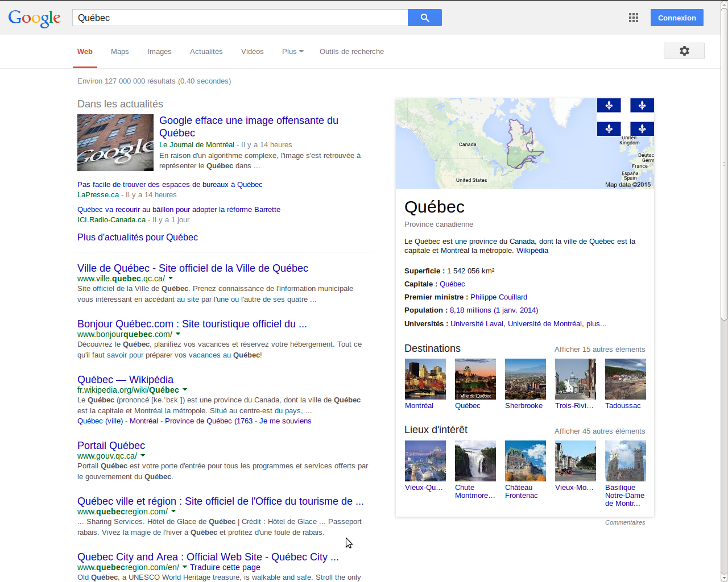This screenshot has width=728, height=582.
Task: Expand dropdown arrow next to www.bonjourquebec.com
Action: tap(178, 334)
